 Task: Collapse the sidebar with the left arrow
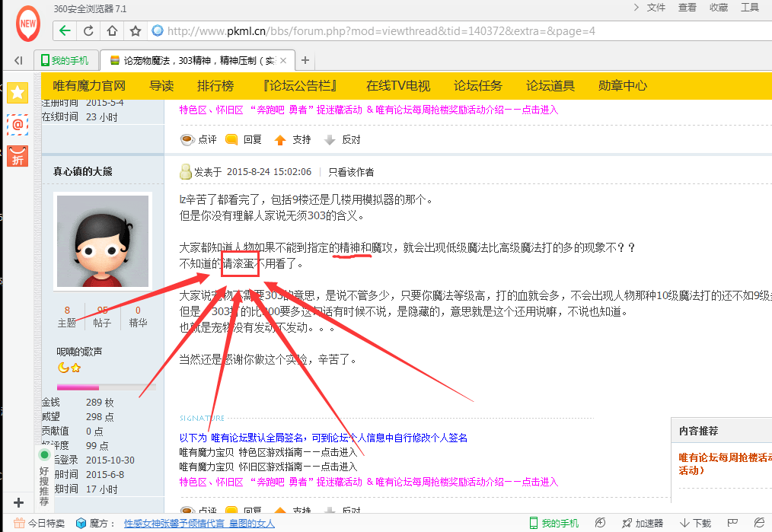(x=17, y=60)
